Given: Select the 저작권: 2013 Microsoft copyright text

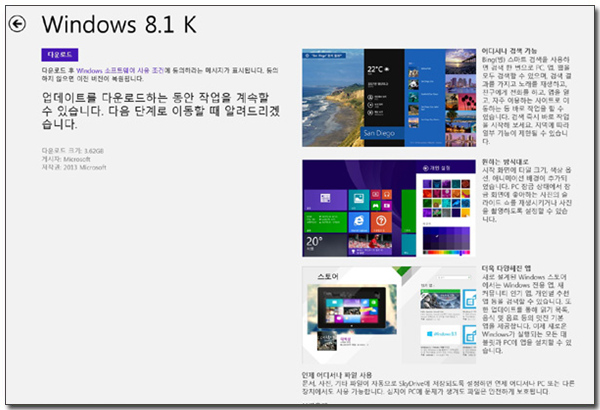Looking at the screenshot, I should 74,167.
